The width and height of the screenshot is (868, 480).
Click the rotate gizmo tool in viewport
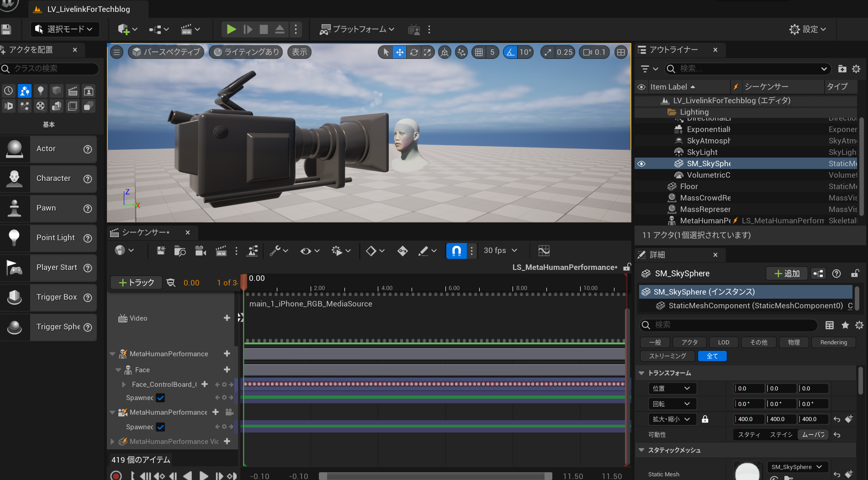(414, 52)
